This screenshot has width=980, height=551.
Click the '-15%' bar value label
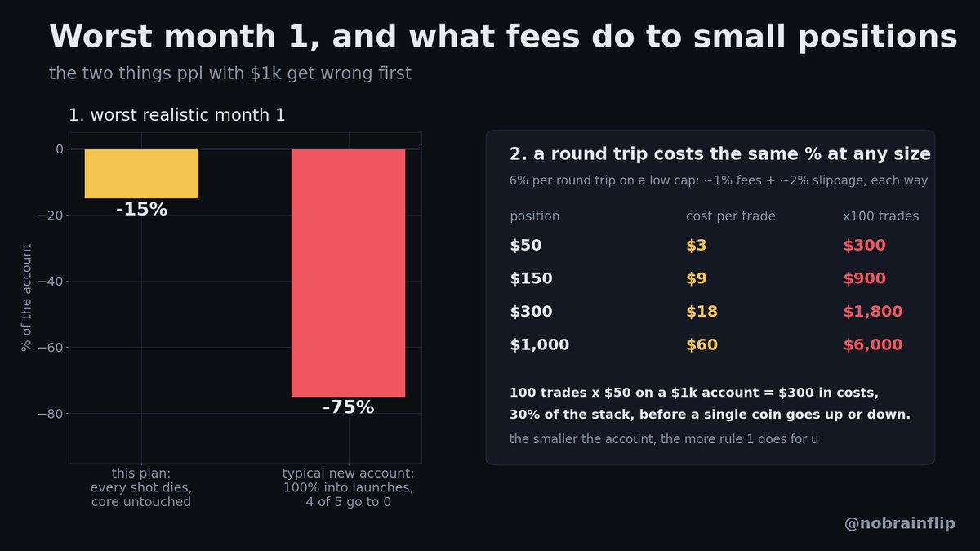pyautogui.click(x=141, y=210)
